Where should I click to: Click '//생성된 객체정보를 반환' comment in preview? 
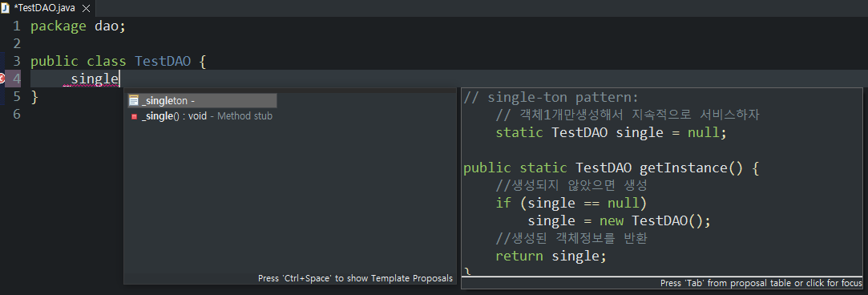tap(571, 238)
